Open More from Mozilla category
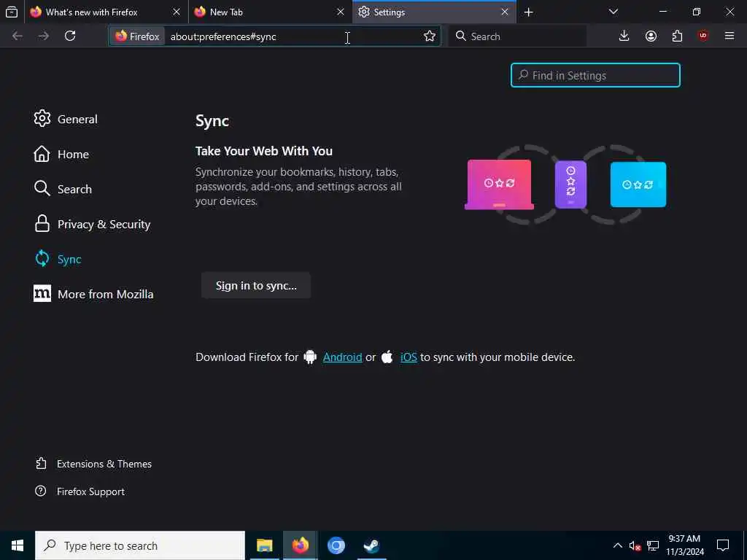Viewport: 747px width, 560px height. 94,295
